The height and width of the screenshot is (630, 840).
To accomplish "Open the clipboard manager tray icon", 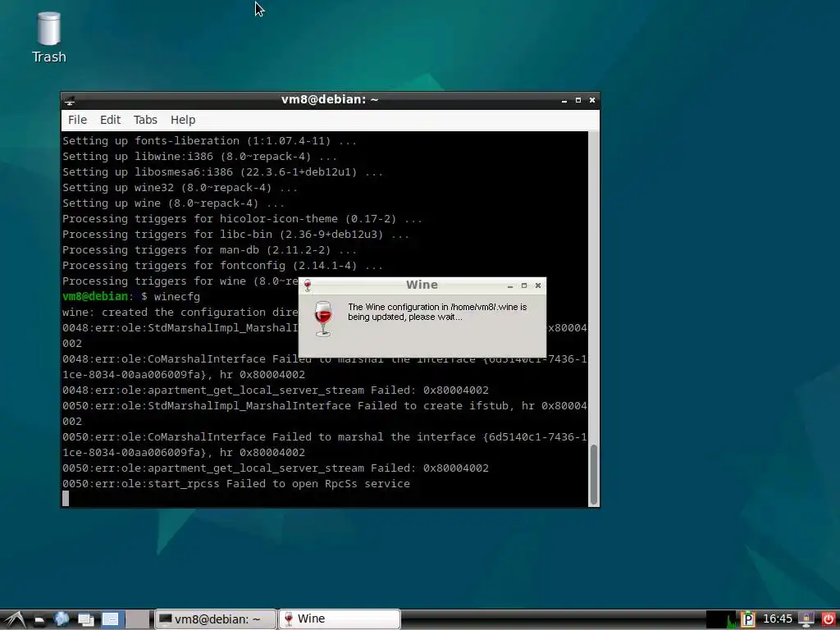I will 747,620.
